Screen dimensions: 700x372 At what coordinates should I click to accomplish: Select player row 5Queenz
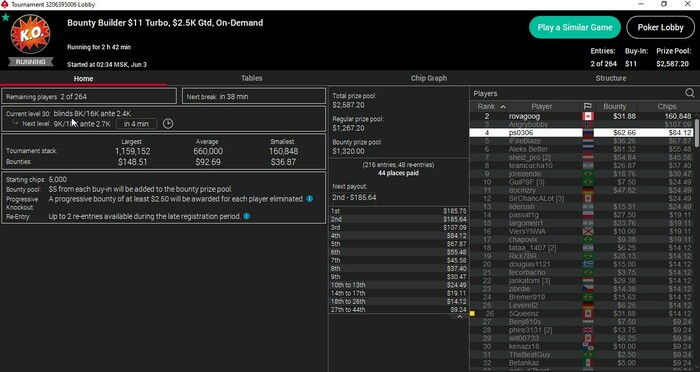[x=582, y=313]
